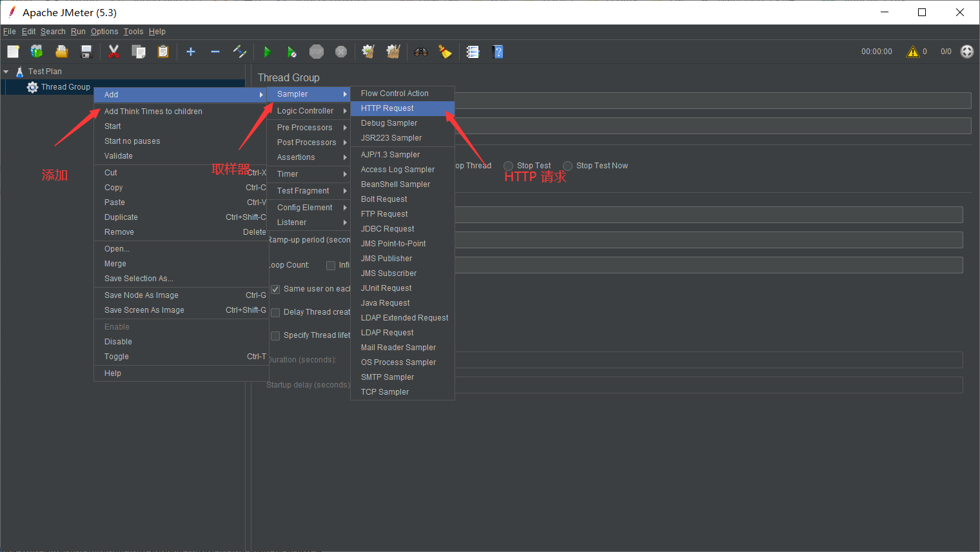The height and width of the screenshot is (552, 980).
Task: Click the warning triangle error counter
Action: (912, 52)
